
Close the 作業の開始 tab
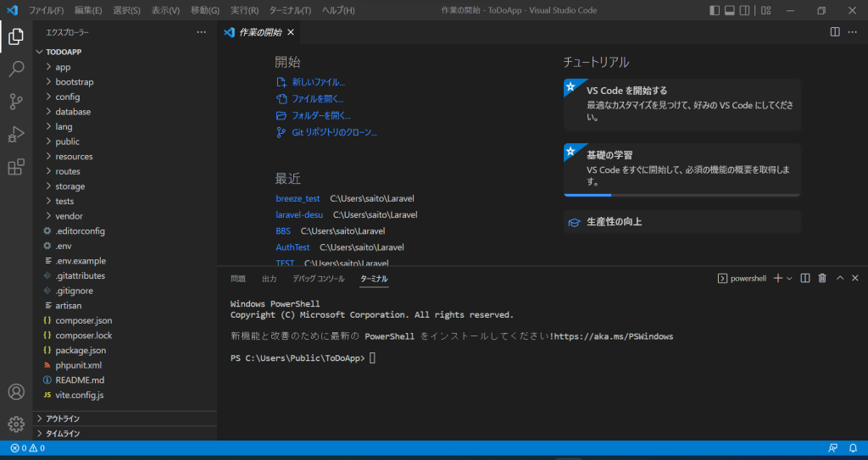[290, 32]
